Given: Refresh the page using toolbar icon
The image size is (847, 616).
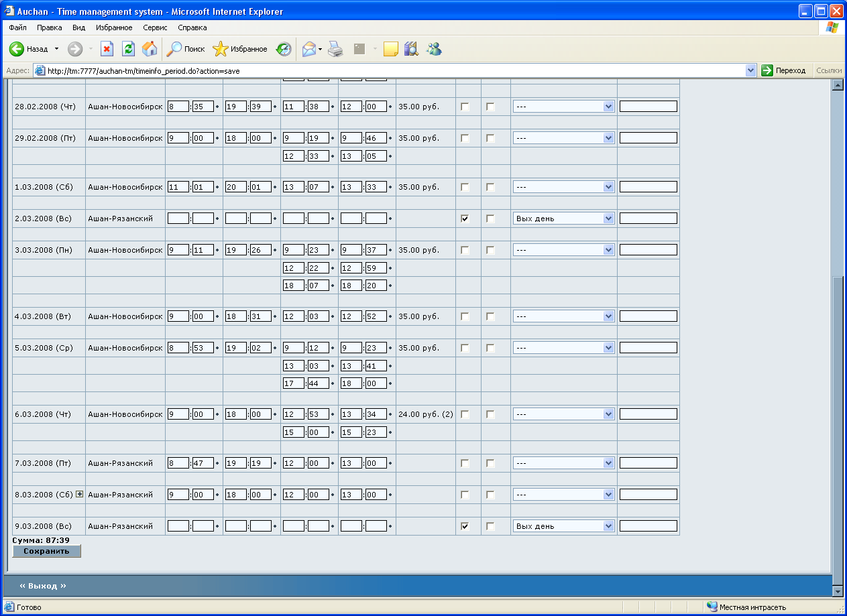Looking at the screenshot, I should coord(128,49).
